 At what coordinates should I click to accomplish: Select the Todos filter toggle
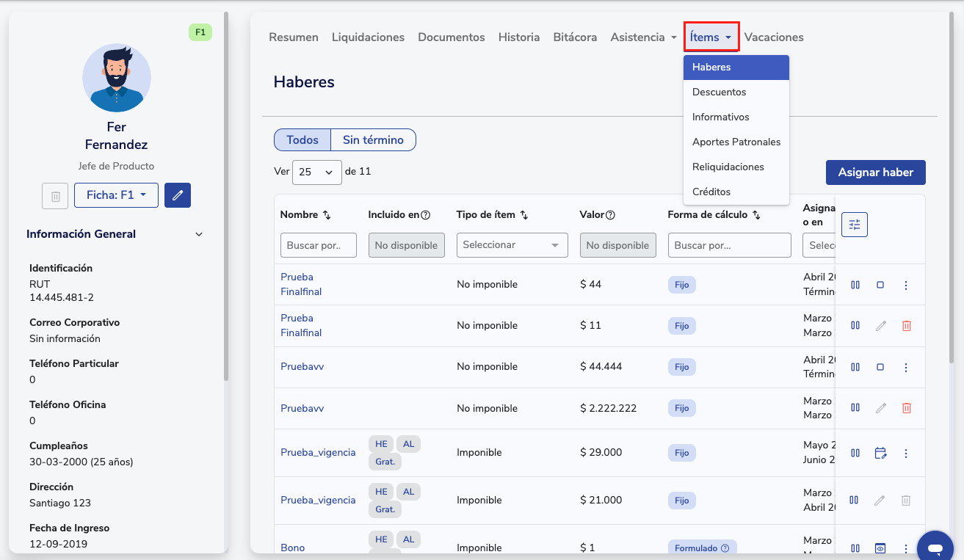(x=302, y=140)
